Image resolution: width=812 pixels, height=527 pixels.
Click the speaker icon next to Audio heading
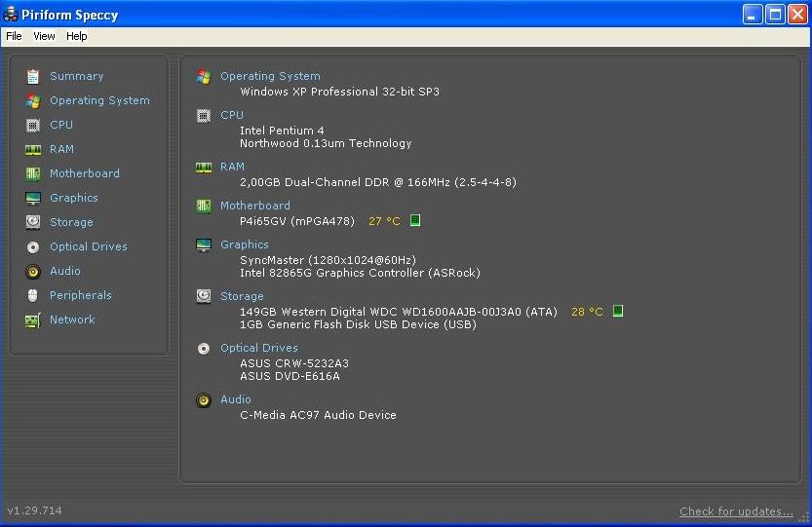tap(204, 400)
